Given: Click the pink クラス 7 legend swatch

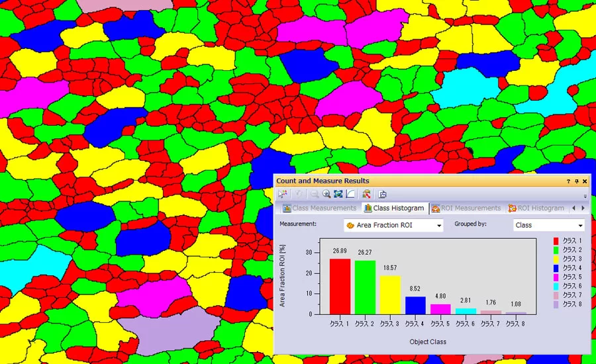Looking at the screenshot, I should (x=556, y=295).
